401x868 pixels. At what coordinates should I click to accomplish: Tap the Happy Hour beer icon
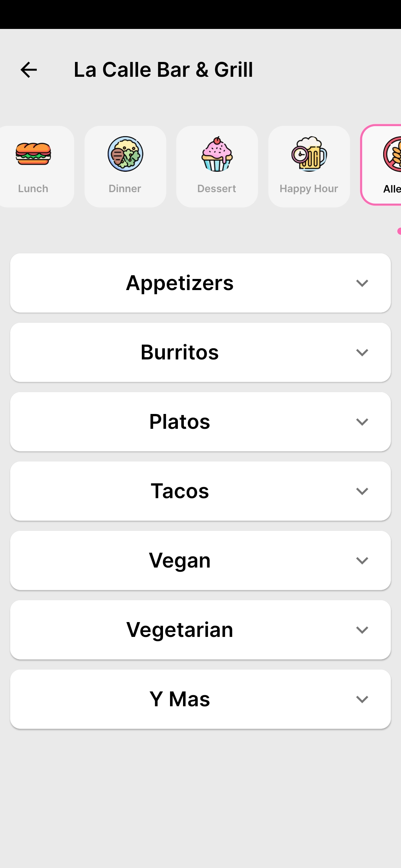309,154
